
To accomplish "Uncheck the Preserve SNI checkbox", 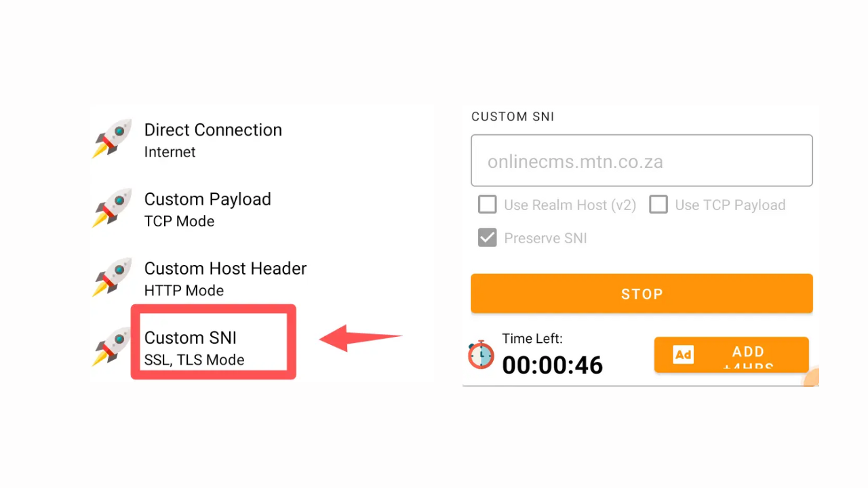I will coord(487,238).
